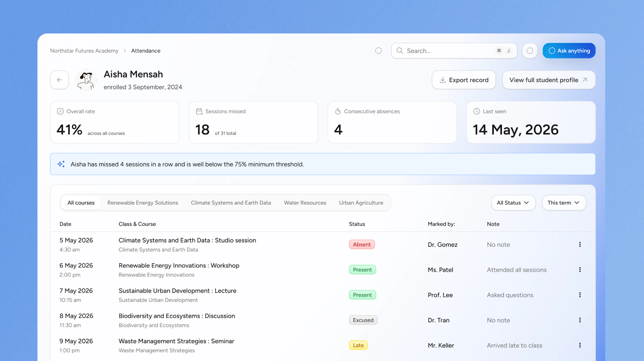
Task: Click Aisha Mensah's avatar picture
Action: click(86, 80)
